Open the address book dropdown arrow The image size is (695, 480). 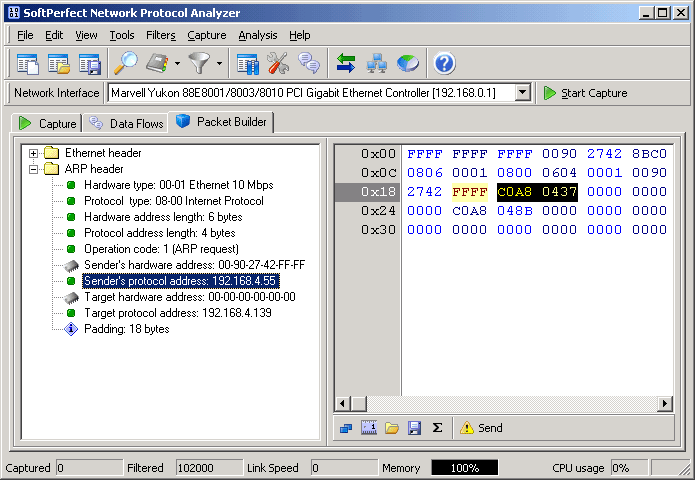tap(177, 63)
